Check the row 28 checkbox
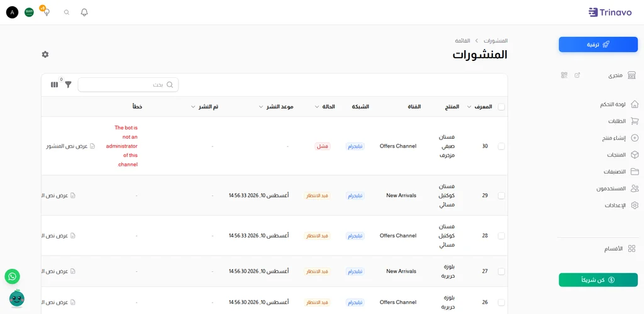The image size is (644, 314). pos(501,235)
